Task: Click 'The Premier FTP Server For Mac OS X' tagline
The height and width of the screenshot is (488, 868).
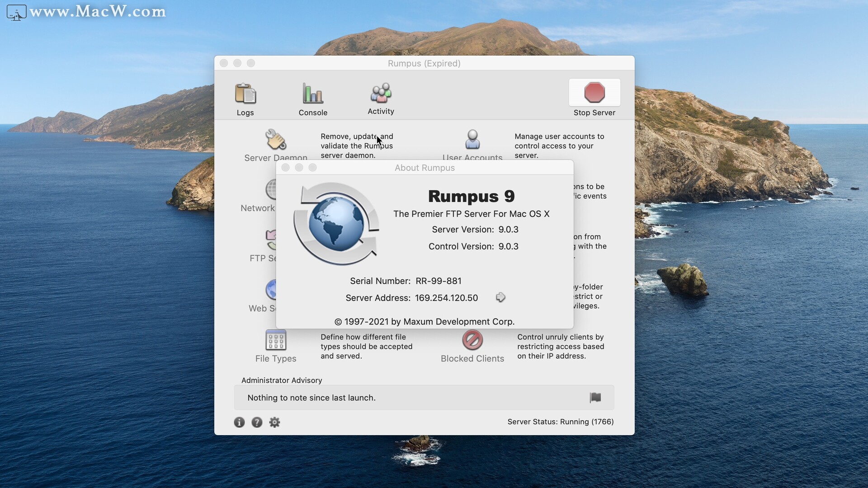Action: 472,214
